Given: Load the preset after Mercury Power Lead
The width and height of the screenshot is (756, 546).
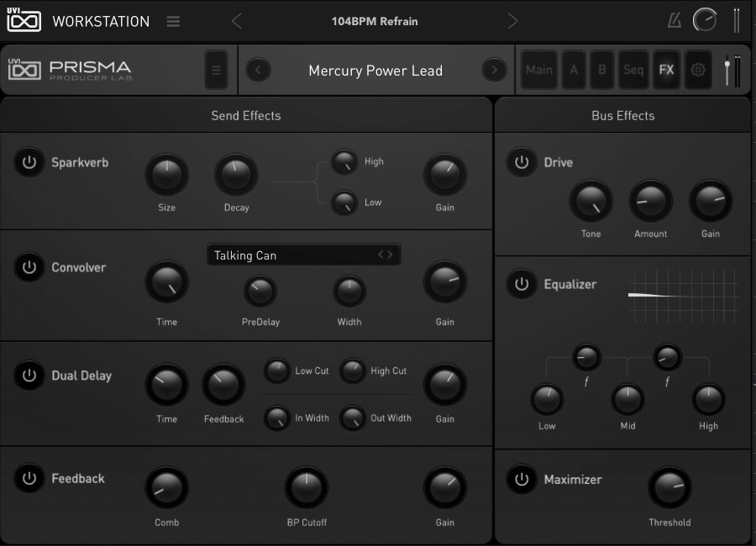Looking at the screenshot, I should tap(494, 71).
